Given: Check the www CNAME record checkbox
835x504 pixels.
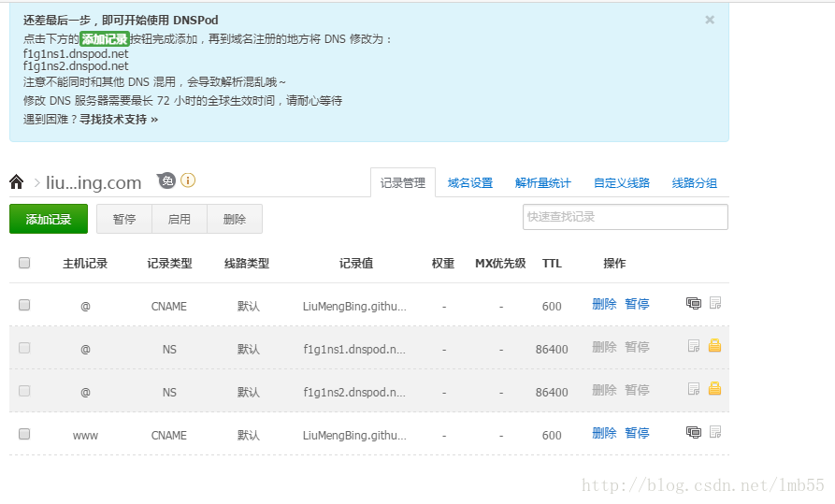Looking at the screenshot, I should [x=24, y=434].
